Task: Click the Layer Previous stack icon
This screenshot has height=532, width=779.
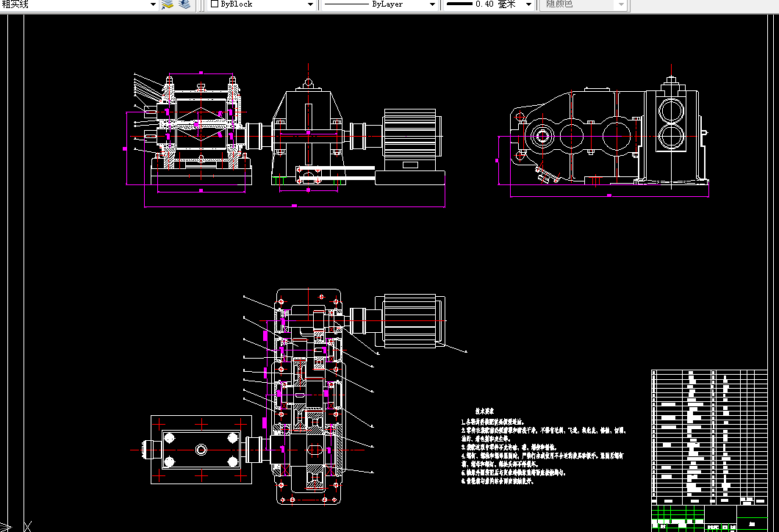Action: (184, 4)
